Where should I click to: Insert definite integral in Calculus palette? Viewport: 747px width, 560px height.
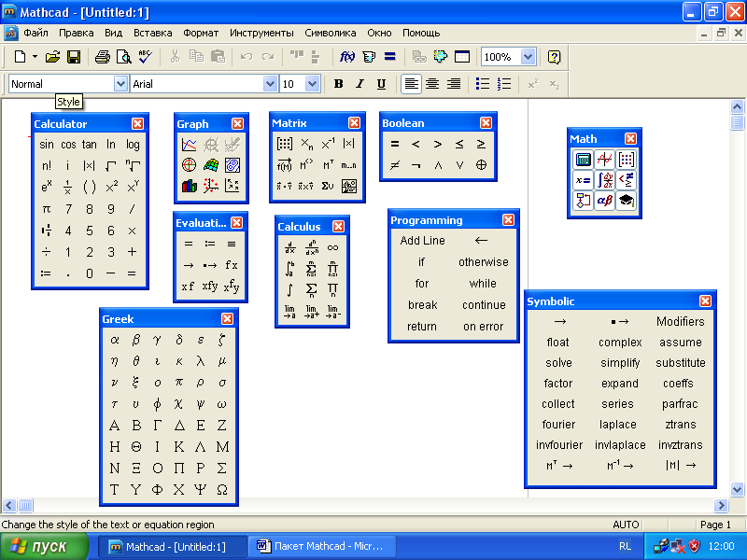pyautogui.click(x=289, y=269)
